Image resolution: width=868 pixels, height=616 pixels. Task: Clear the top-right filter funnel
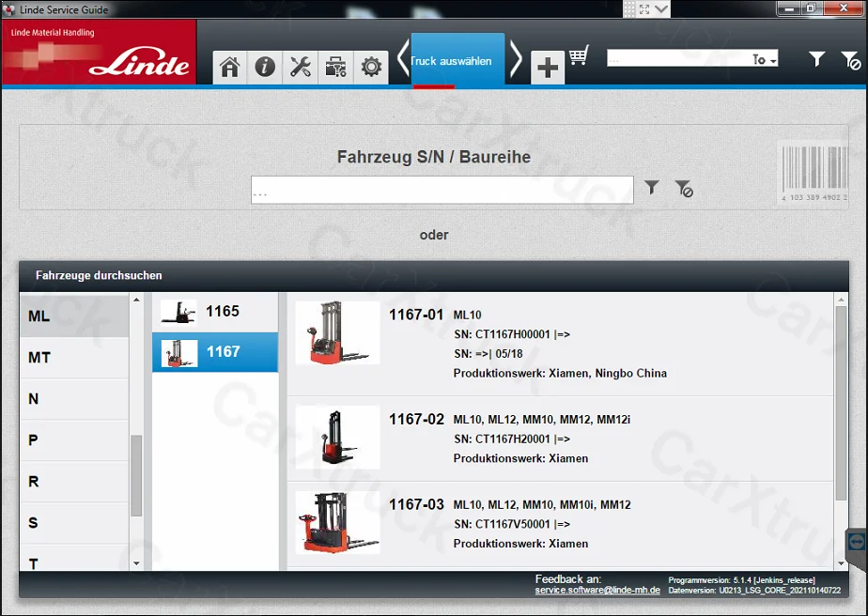point(850,60)
